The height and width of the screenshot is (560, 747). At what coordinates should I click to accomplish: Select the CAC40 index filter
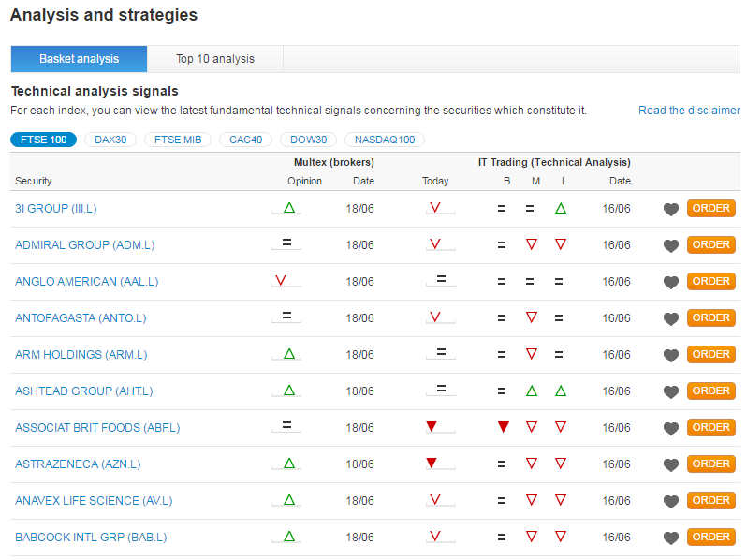246,140
